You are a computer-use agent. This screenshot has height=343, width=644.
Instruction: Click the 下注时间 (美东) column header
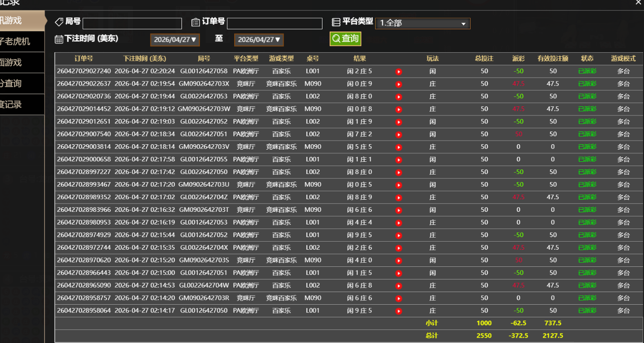click(x=145, y=59)
